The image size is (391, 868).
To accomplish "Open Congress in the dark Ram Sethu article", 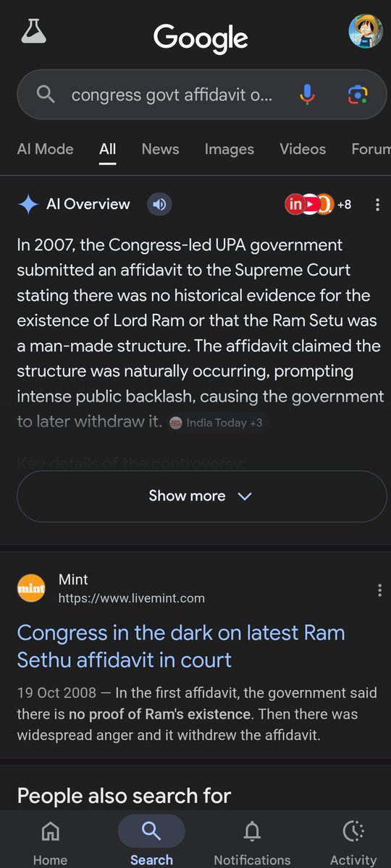I will point(180,646).
